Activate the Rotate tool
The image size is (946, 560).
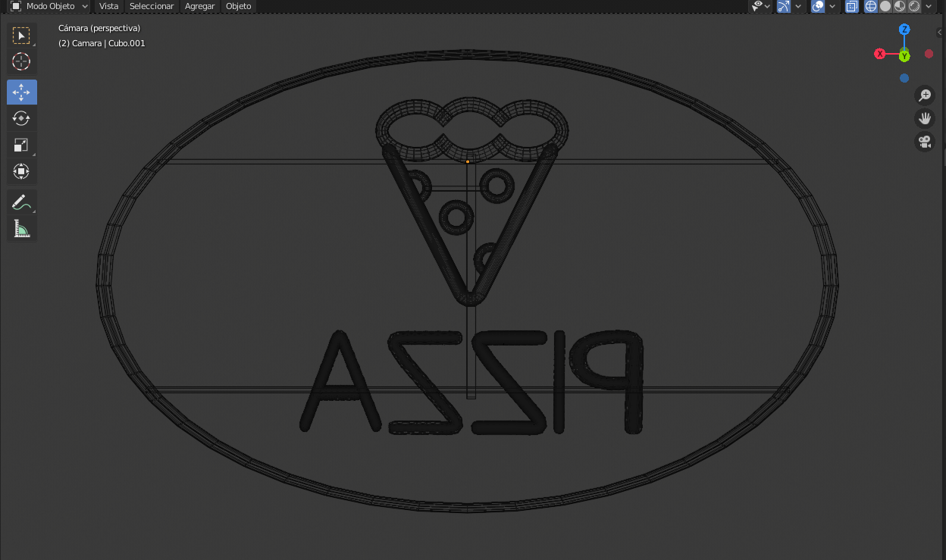tap(21, 118)
